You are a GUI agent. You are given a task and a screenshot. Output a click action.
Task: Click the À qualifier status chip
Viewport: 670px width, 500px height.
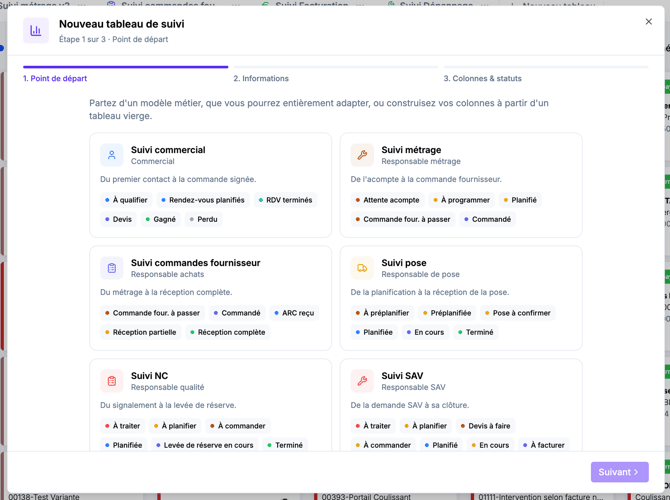tap(126, 200)
